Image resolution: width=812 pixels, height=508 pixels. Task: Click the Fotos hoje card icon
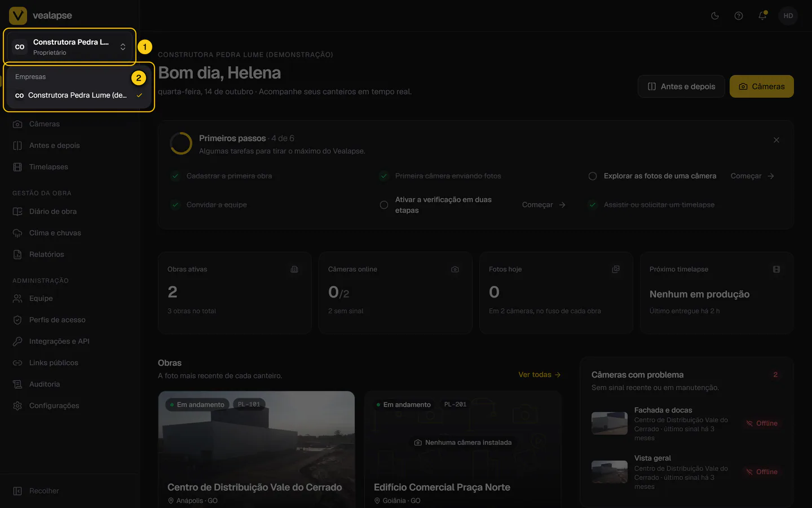(616, 269)
